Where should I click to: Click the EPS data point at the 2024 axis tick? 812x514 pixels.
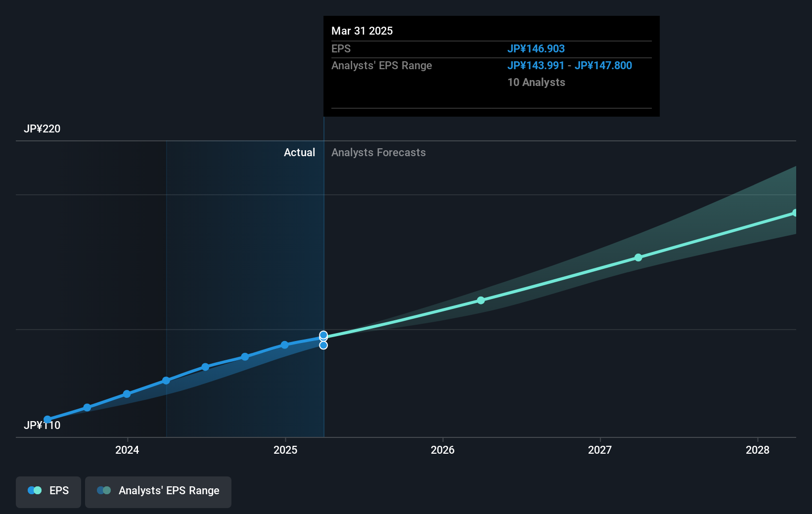[127, 394]
